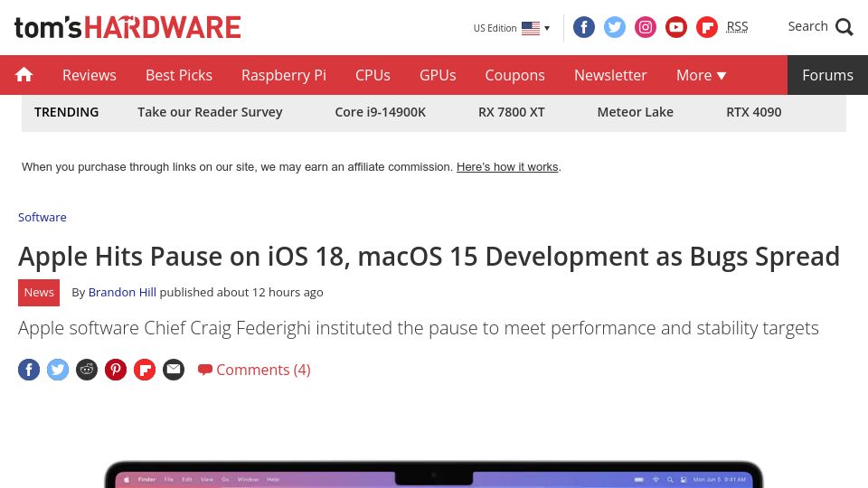Open the US Edition region dropdown
The height and width of the screenshot is (488, 868).
(512, 28)
